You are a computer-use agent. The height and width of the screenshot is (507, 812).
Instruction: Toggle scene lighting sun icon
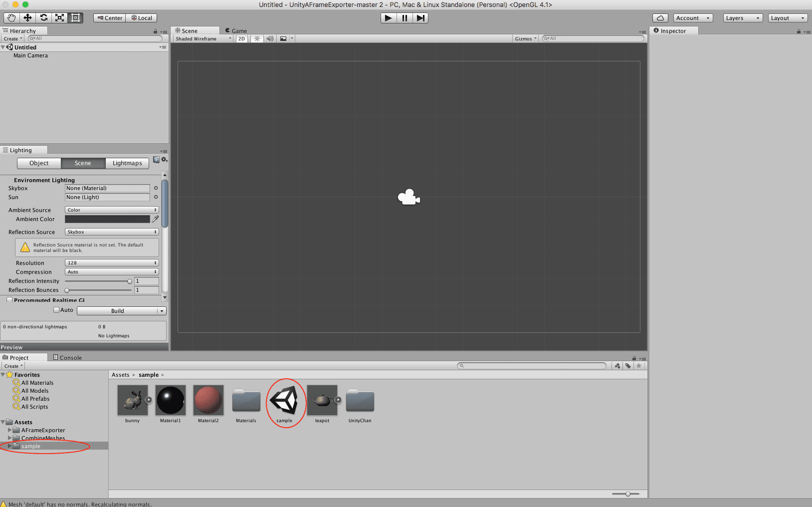pos(257,38)
